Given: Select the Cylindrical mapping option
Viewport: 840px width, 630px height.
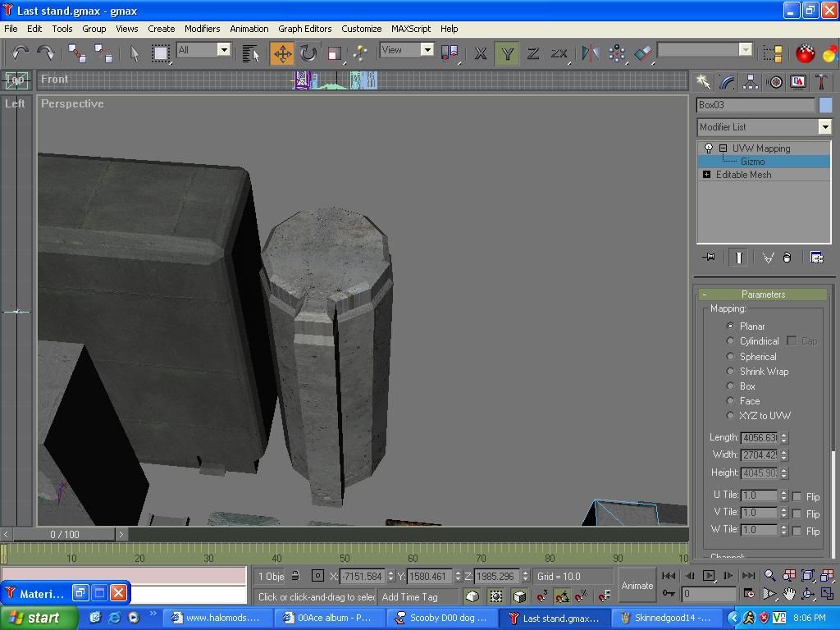Looking at the screenshot, I should (x=730, y=340).
